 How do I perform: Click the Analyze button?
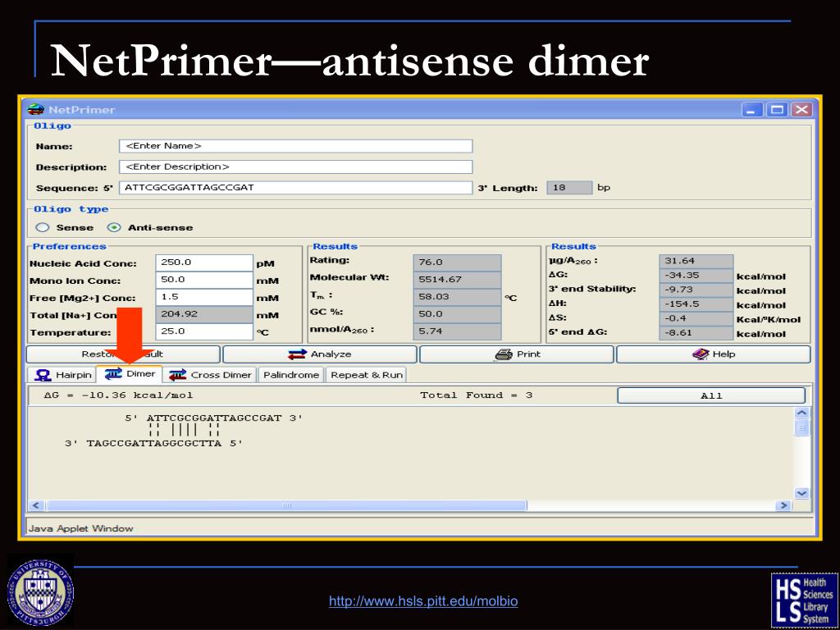pyautogui.click(x=320, y=354)
